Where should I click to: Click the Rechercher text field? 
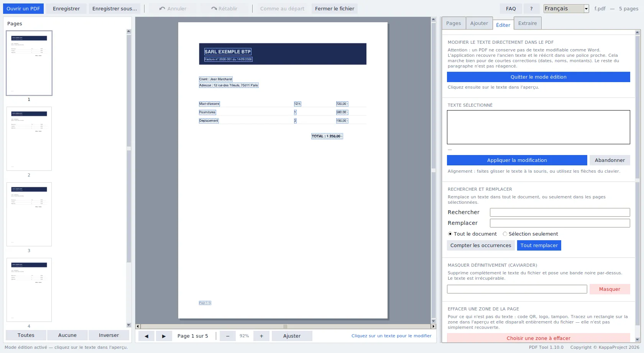(x=560, y=212)
